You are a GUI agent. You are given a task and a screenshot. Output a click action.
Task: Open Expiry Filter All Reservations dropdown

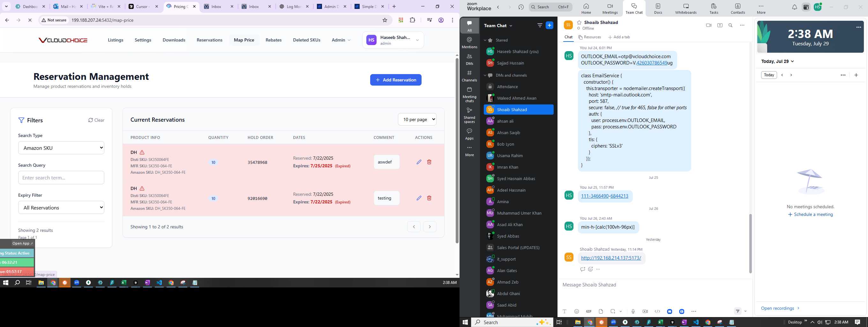click(61, 207)
